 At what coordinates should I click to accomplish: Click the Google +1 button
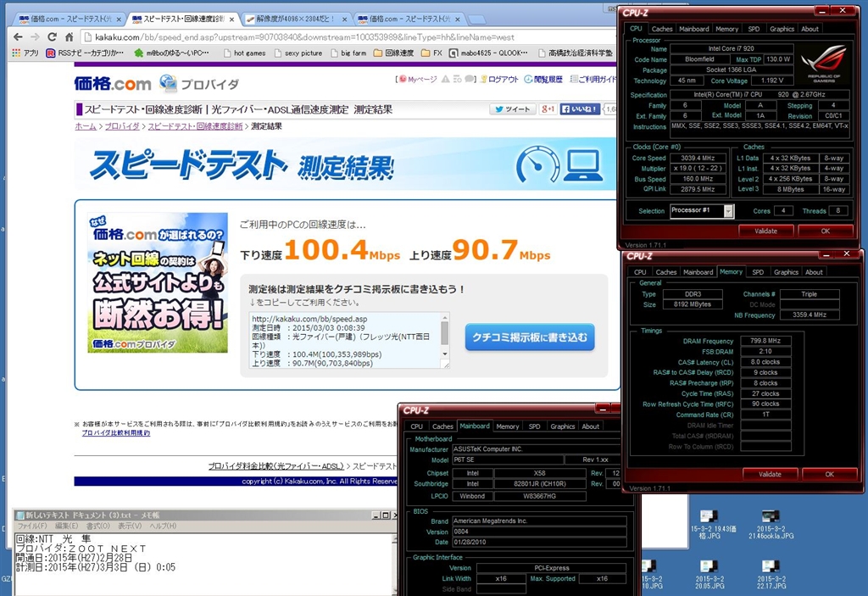[548, 109]
